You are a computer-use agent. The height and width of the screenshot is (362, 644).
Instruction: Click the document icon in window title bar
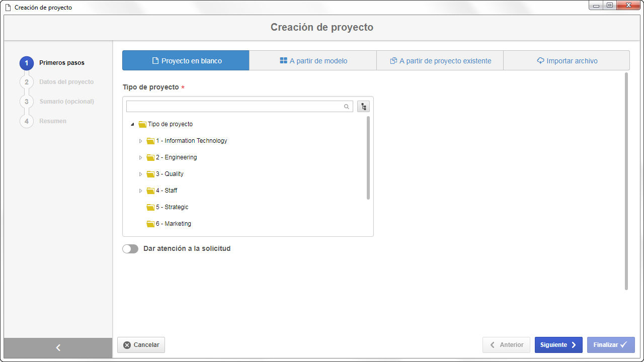pyautogui.click(x=8, y=8)
